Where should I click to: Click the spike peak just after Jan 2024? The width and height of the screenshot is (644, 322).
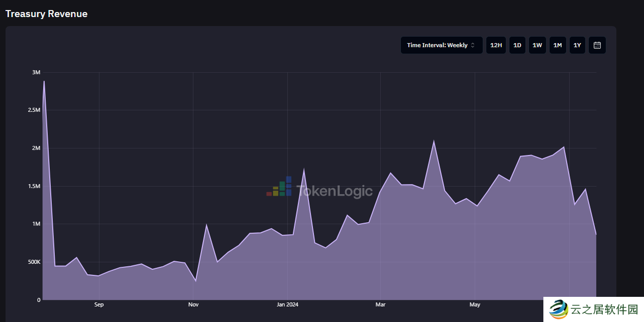coord(304,170)
